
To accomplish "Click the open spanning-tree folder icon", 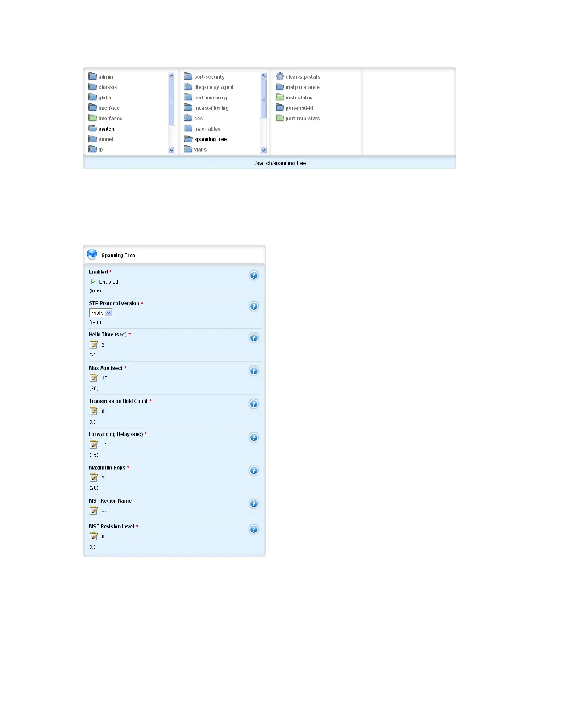I will [188, 139].
